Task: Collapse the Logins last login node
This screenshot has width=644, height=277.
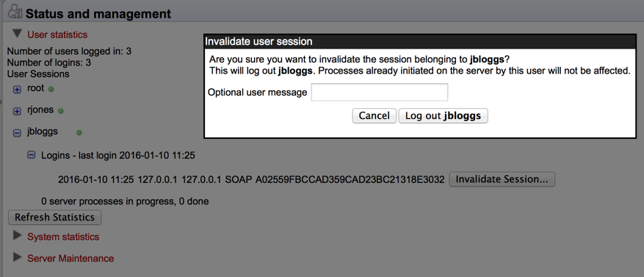Action: tap(32, 155)
